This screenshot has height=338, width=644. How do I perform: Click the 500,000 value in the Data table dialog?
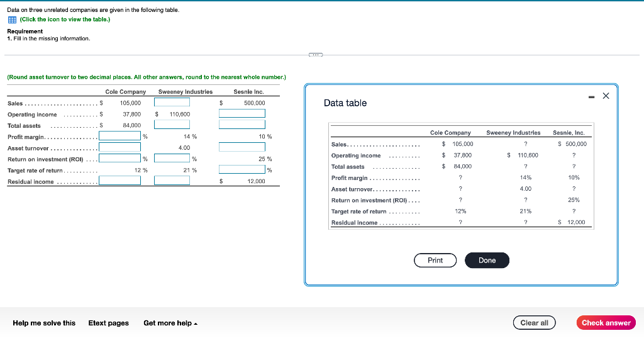point(576,144)
